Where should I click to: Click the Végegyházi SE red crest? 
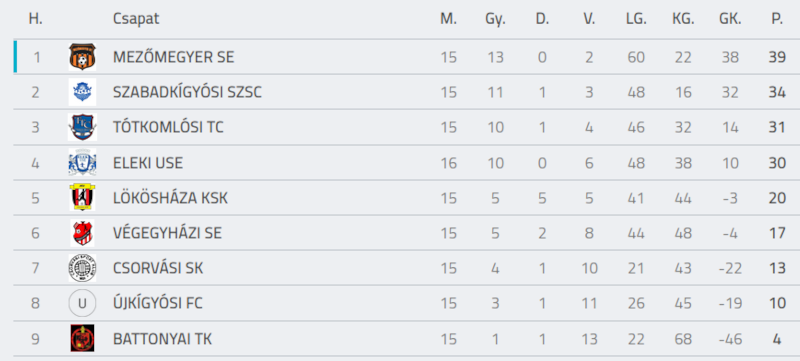(x=82, y=233)
